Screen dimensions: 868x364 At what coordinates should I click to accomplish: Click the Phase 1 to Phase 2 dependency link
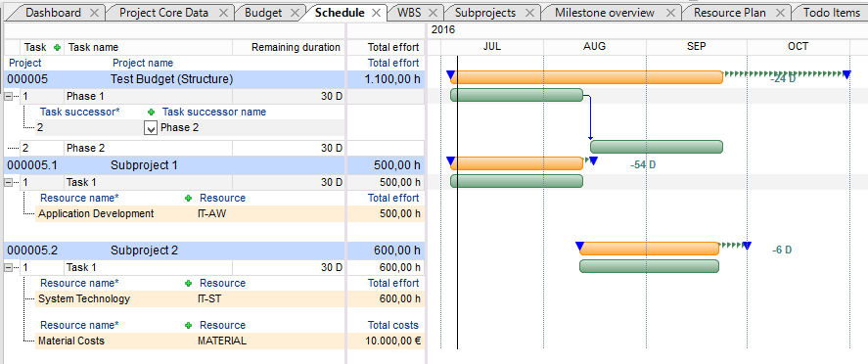[x=591, y=117]
